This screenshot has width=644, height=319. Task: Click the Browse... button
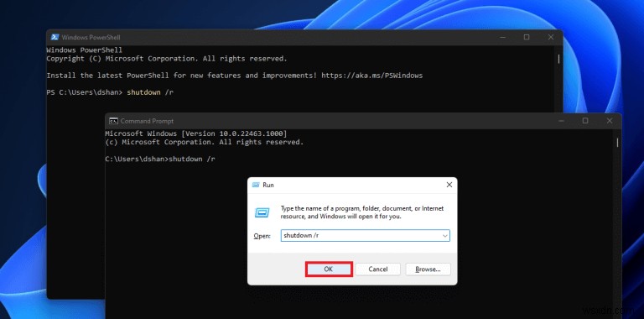428,269
